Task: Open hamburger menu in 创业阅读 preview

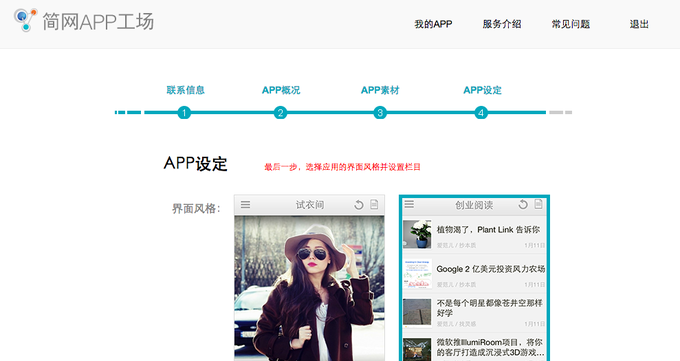Action: pyautogui.click(x=409, y=204)
